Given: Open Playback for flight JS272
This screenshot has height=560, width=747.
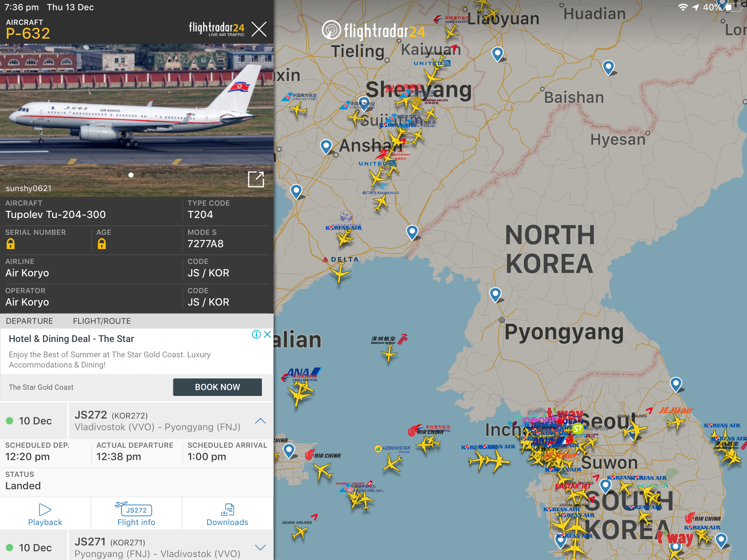Looking at the screenshot, I should click(x=45, y=514).
